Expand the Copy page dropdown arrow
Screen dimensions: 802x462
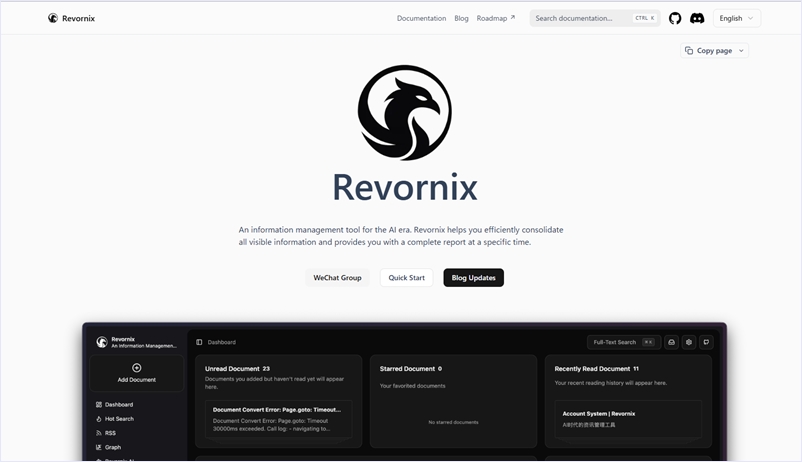click(741, 51)
